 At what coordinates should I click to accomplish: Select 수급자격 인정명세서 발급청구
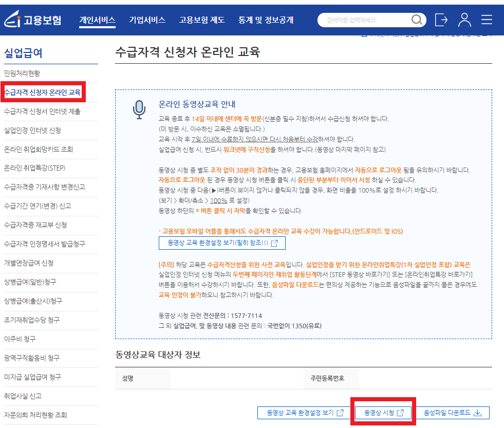pyautogui.click(x=44, y=244)
